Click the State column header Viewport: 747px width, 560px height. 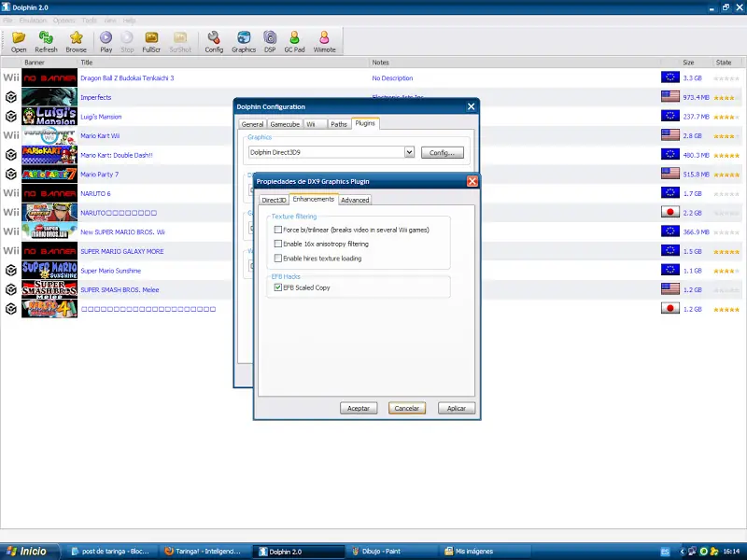click(727, 63)
